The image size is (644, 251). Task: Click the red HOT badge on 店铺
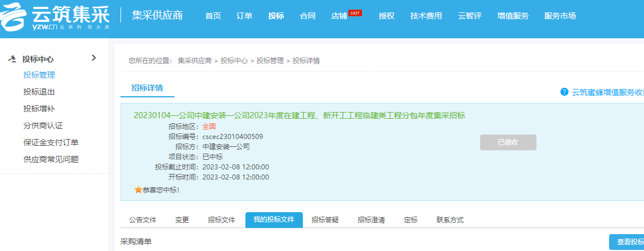click(x=355, y=12)
